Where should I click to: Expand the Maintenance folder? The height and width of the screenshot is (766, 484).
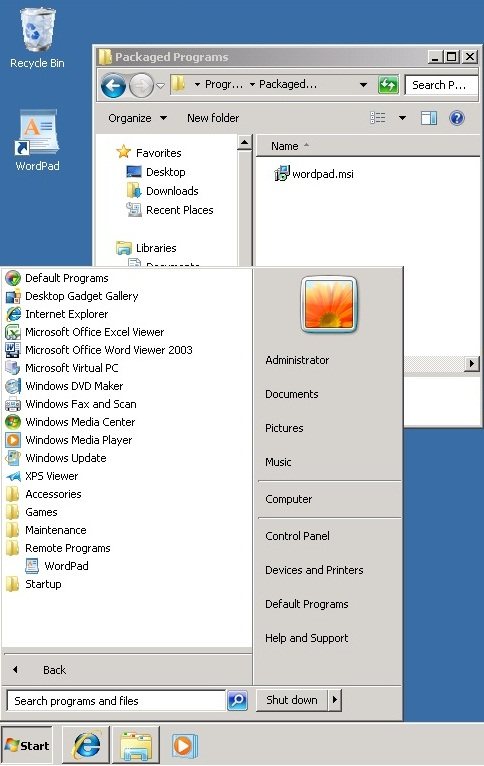pos(45,531)
